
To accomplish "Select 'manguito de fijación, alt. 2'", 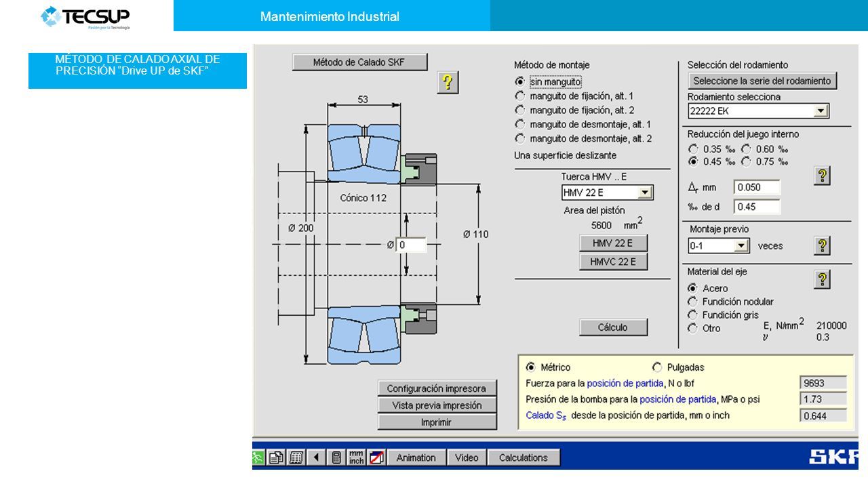I will pyautogui.click(x=520, y=110).
